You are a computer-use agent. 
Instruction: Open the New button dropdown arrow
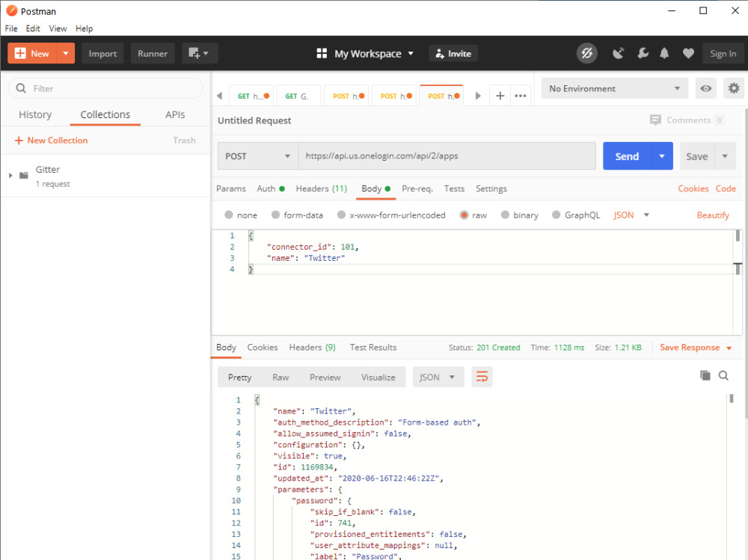coord(66,53)
